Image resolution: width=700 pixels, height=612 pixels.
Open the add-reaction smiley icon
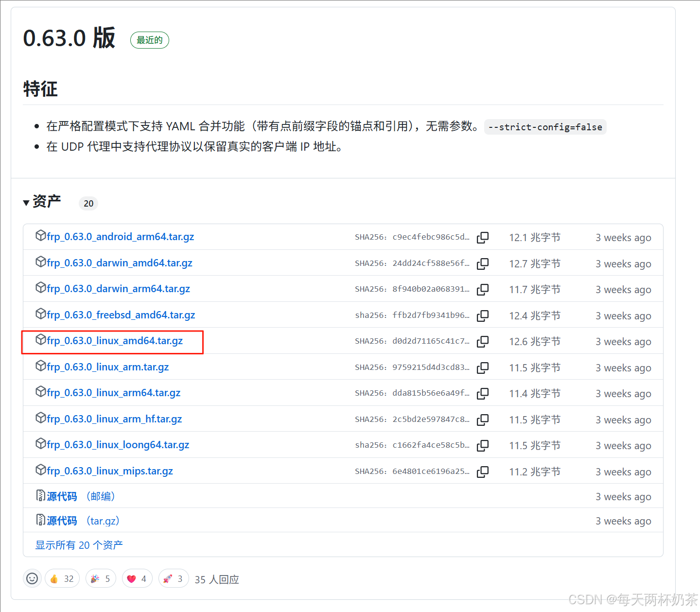[x=32, y=578]
